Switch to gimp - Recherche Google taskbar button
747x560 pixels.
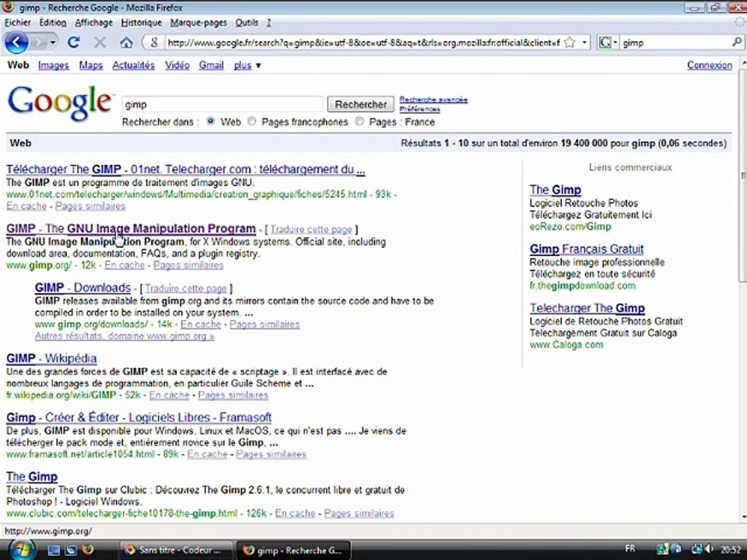pyautogui.click(x=294, y=550)
